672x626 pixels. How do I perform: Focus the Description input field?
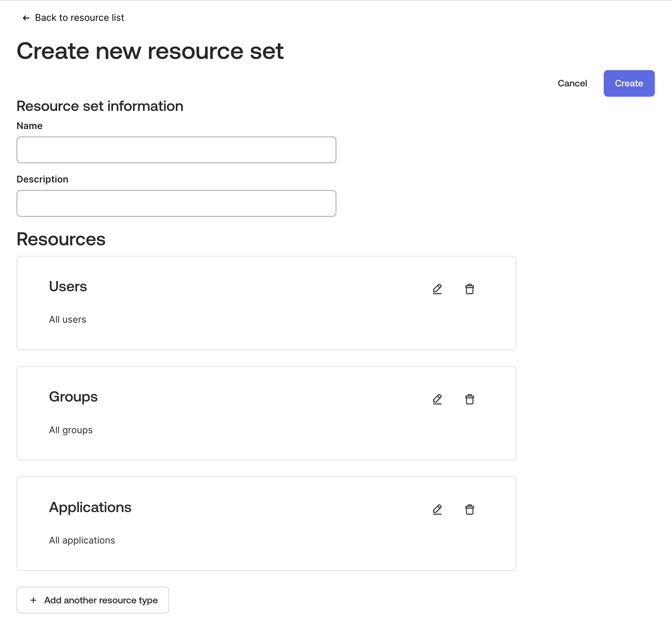(176, 203)
